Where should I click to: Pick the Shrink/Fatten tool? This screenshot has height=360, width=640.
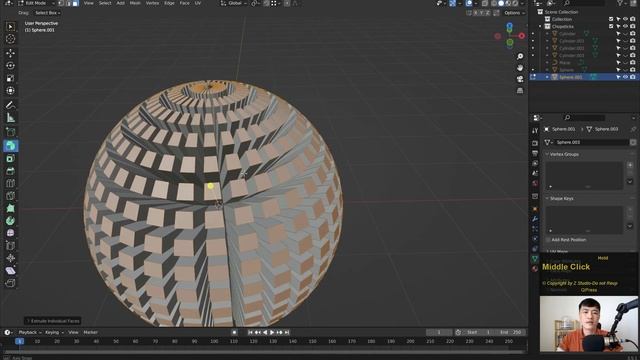point(11,258)
